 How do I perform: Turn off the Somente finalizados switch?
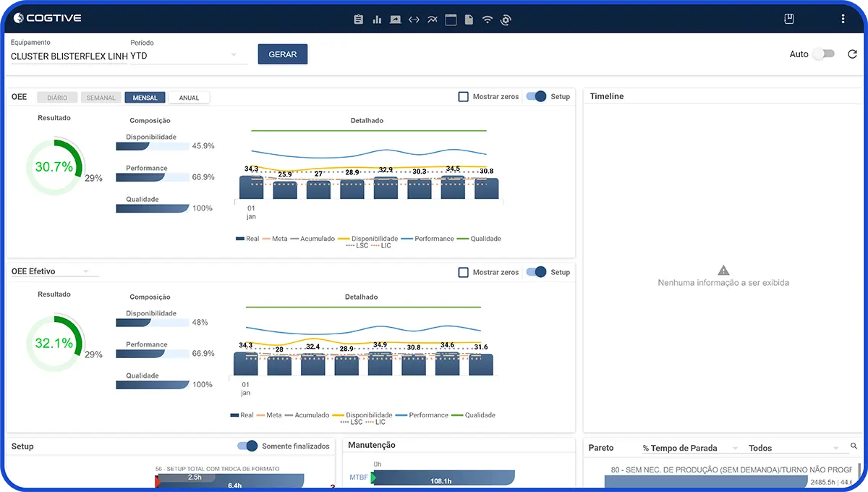[x=247, y=446]
